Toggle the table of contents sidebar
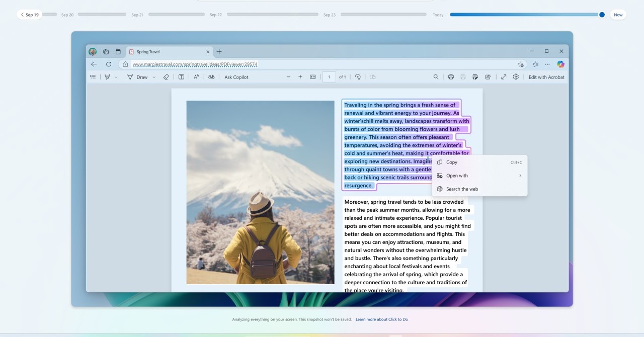The width and height of the screenshot is (644, 337). click(x=93, y=77)
